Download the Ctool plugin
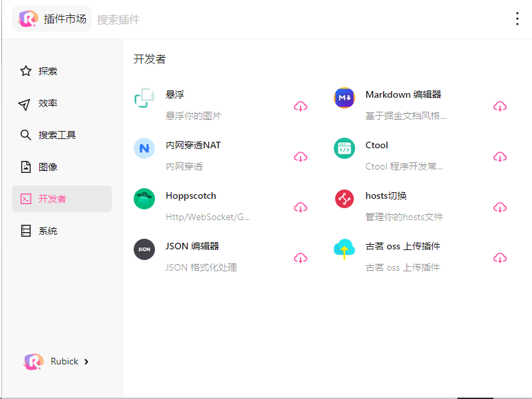 pos(500,157)
